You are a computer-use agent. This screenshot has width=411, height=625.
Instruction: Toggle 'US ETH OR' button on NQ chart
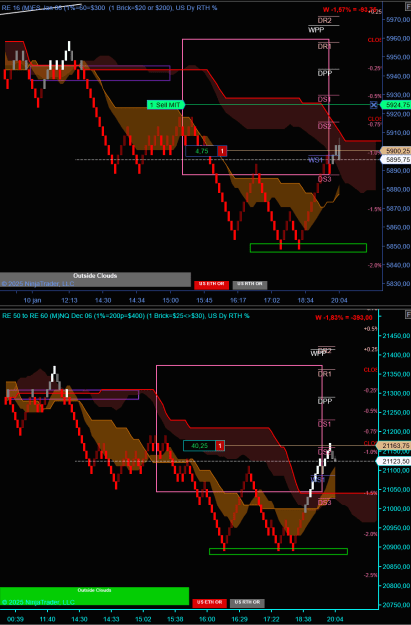209,603
